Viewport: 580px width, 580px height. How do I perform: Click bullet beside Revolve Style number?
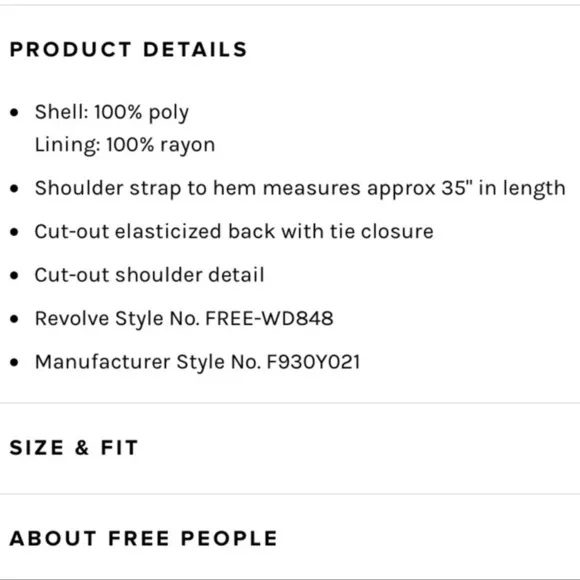coord(14,319)
